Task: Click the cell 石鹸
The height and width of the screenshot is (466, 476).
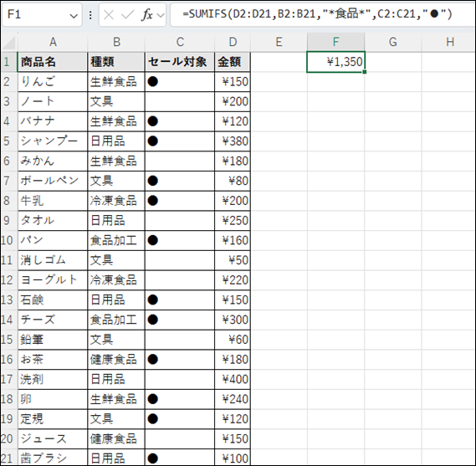Action: click(53, 300)
